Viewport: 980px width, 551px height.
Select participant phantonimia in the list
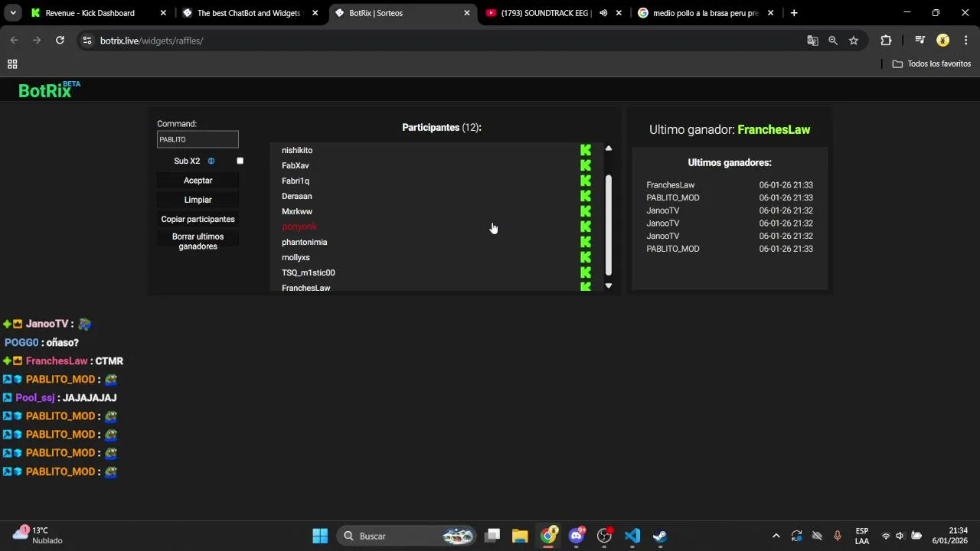(304, 242)
